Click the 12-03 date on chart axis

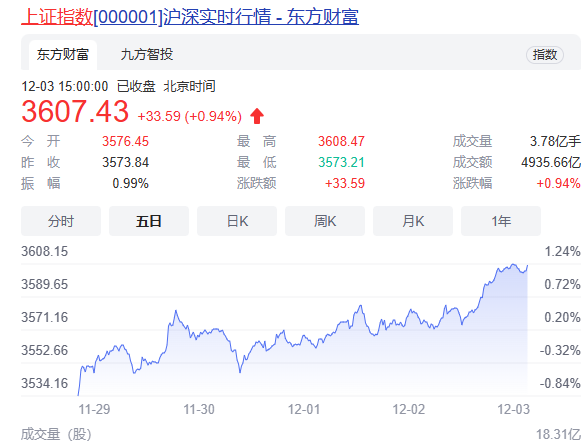(x=513, y=409)
